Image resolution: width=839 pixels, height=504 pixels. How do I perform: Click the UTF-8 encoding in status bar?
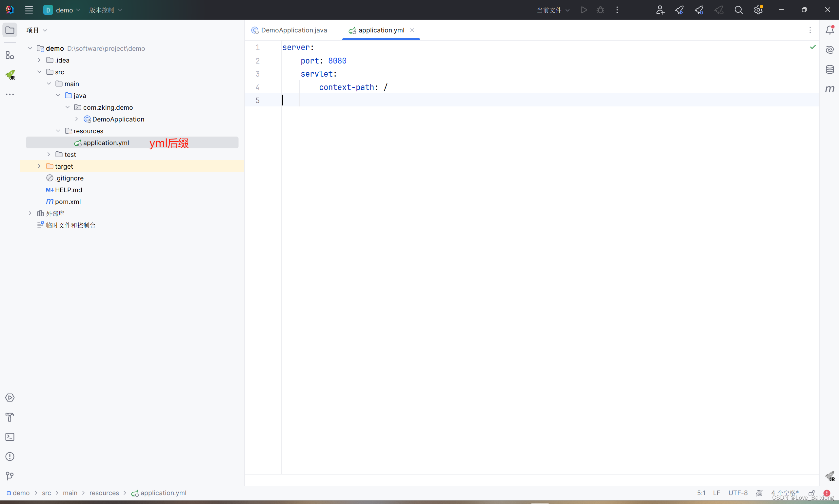[738, 493]
